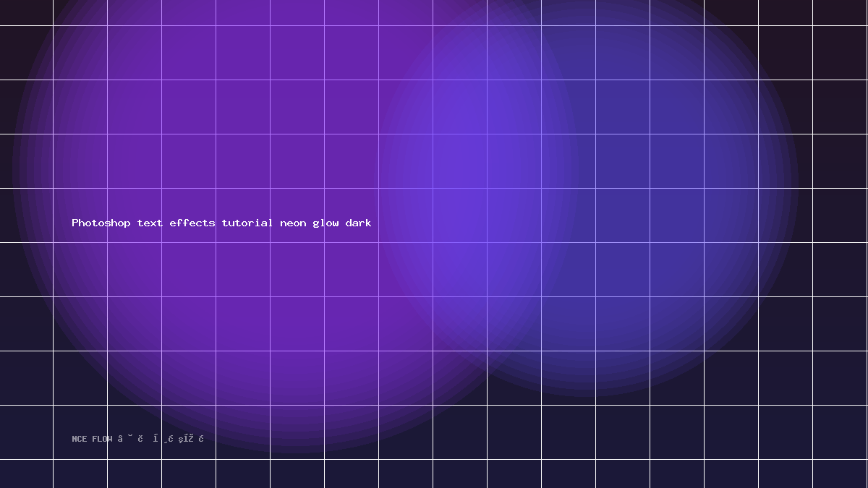This screenshot has width=868, height=488.
Task: Click the dark bottom-left corner grid cell
Action: coord(26,474)
